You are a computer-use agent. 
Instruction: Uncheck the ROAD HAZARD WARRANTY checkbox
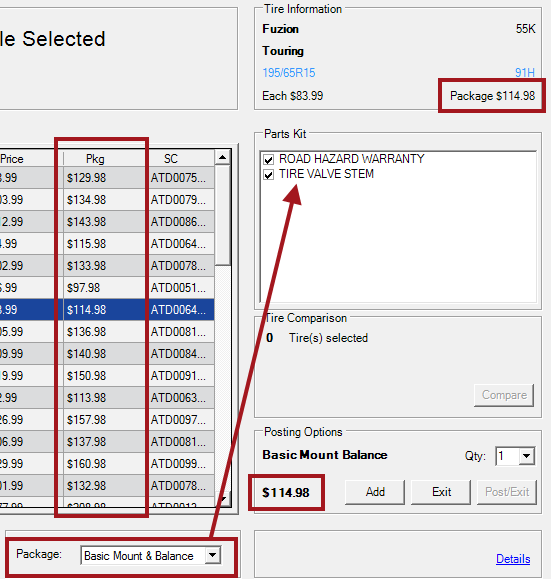pyautogui.click(x=268, y=160)
